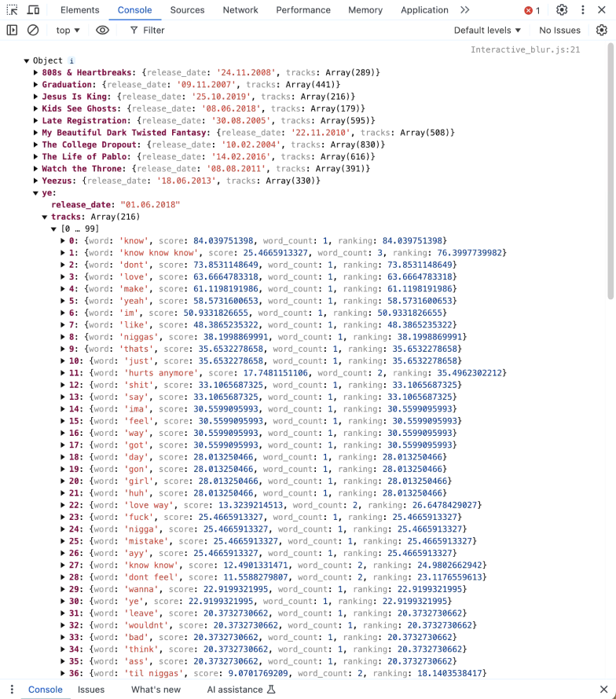Click the No Issues button
The image size is (616, 699).
coord(559,30)
